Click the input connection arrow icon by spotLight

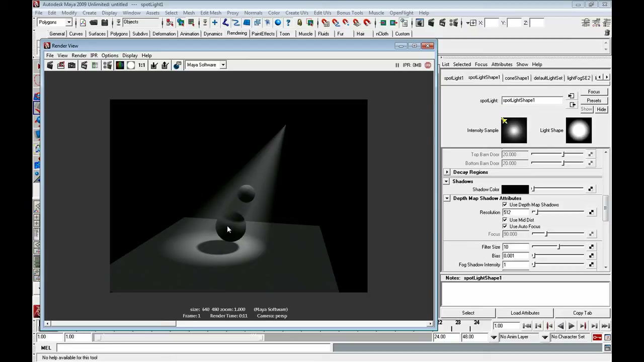tap(571, 96)
